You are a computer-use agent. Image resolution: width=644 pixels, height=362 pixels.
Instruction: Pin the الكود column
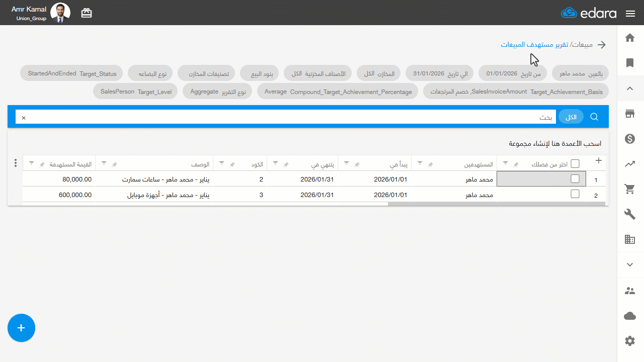pos(232,164)
